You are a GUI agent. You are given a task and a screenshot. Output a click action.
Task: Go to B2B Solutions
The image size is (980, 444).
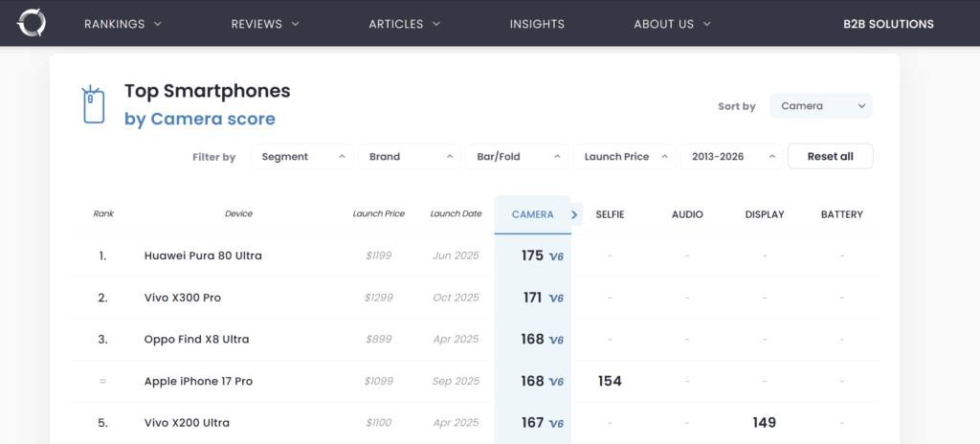coord(888,24)
